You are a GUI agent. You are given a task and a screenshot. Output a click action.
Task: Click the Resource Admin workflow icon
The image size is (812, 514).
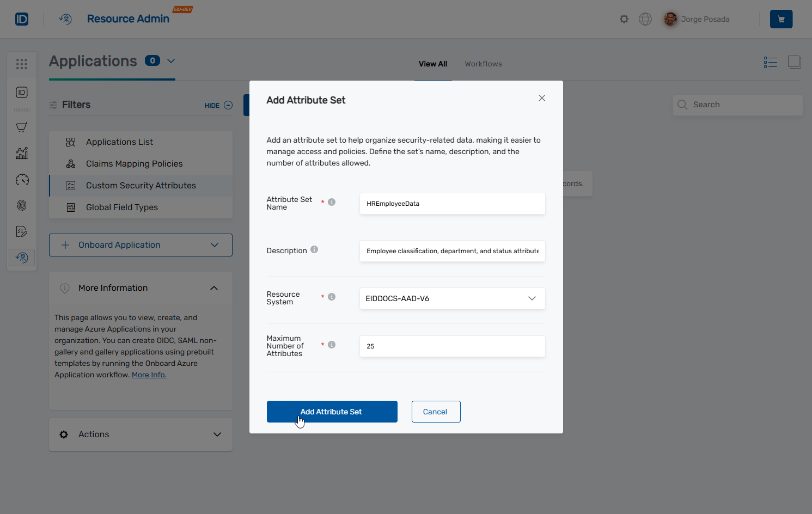(x=65, y=19)
